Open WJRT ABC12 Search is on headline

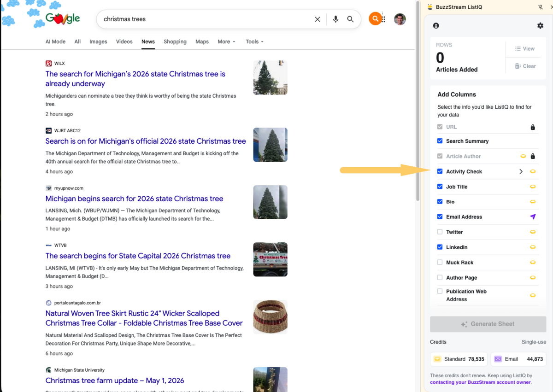click(146, 141)
